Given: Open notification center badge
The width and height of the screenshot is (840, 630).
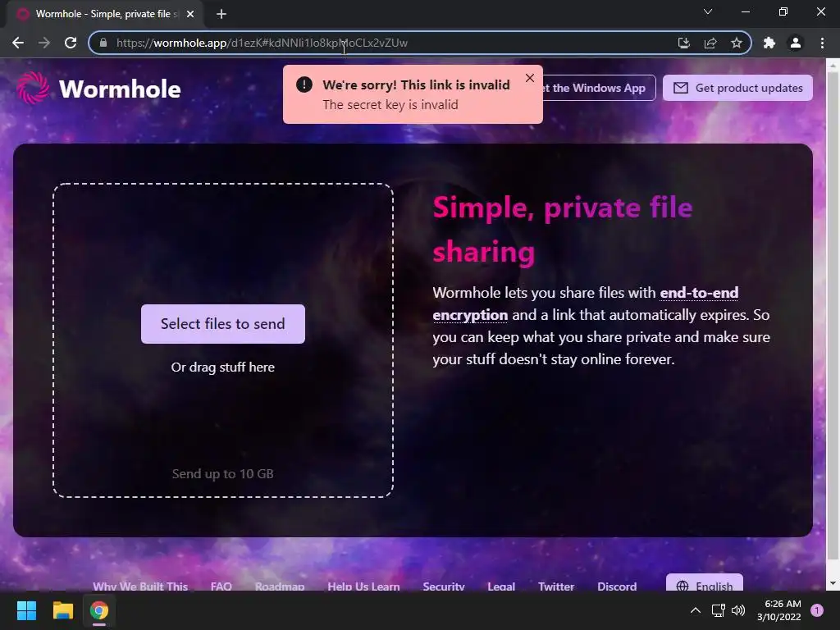Looking at the screenshot, I should coord(817,610).
